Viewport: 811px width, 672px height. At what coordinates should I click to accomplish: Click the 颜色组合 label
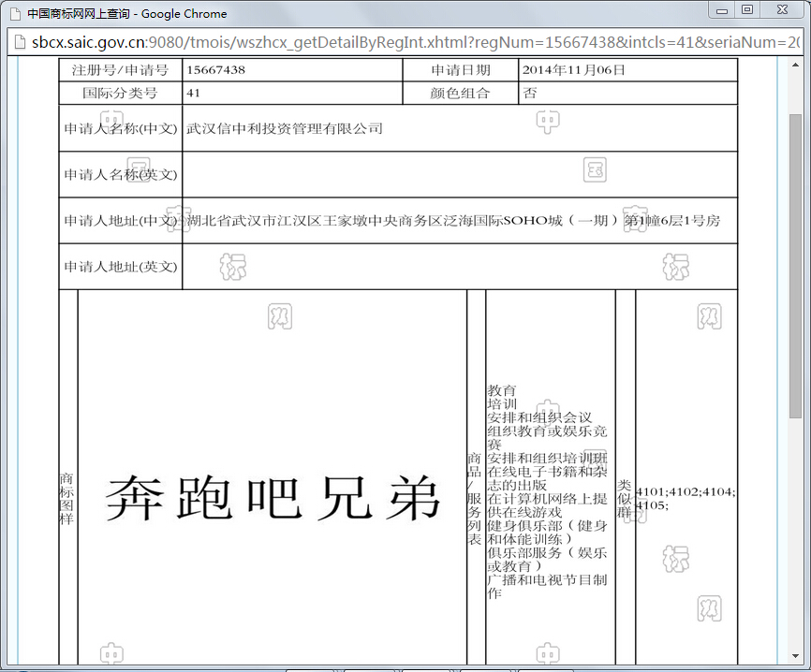(460, 93)
